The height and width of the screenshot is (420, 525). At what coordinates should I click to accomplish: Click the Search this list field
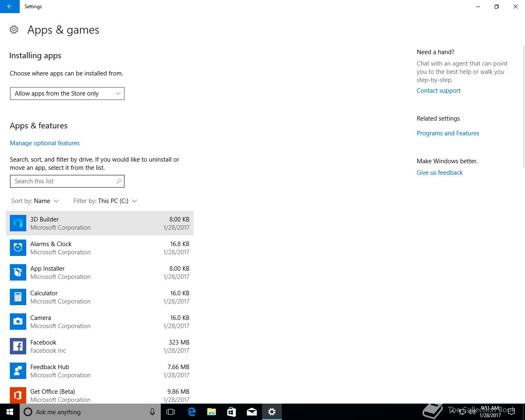[67, 181]
